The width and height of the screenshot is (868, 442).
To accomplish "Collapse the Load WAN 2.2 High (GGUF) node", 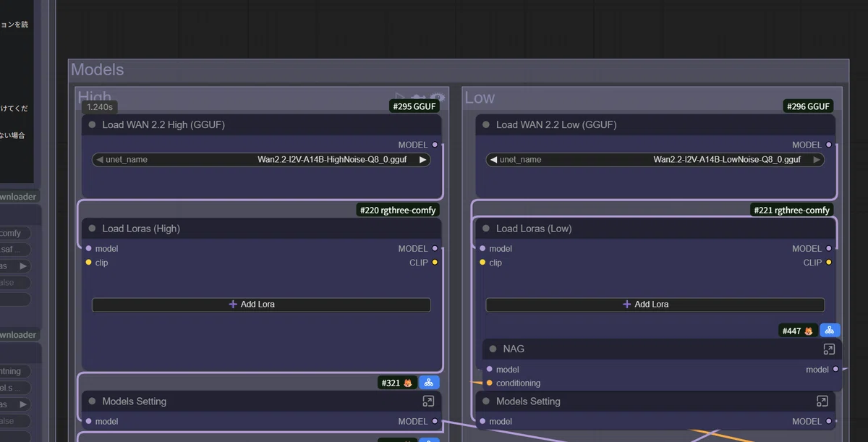I will (x=92, y=124).
